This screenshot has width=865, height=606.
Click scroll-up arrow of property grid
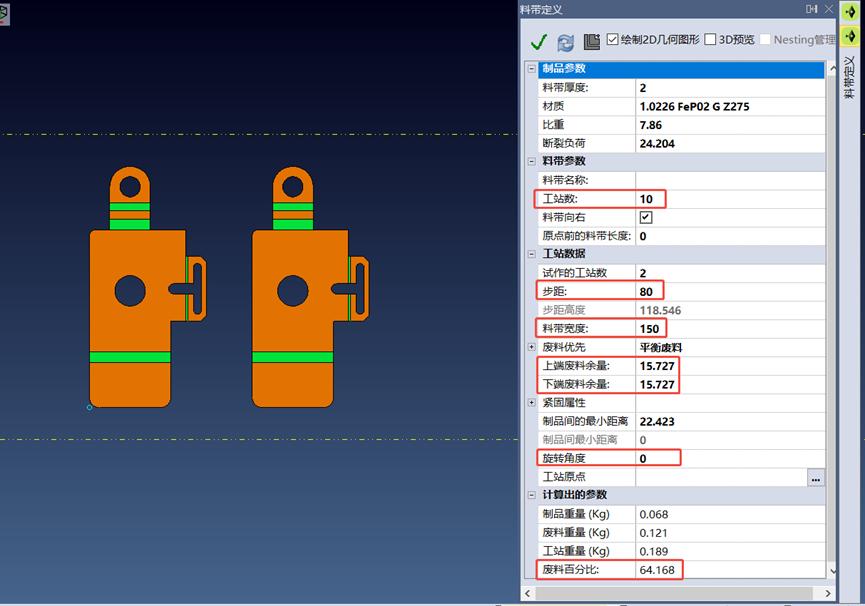click(x=832, y=68)
